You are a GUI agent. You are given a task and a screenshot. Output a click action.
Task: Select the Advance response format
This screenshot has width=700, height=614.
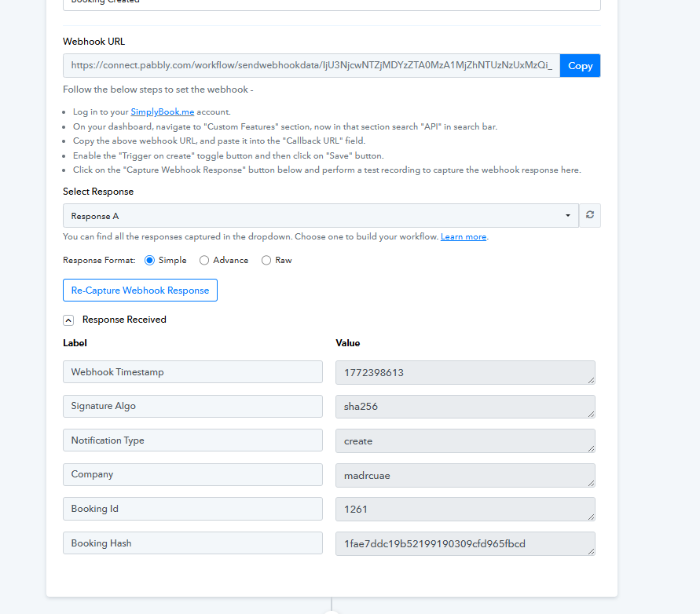[204, 260]
